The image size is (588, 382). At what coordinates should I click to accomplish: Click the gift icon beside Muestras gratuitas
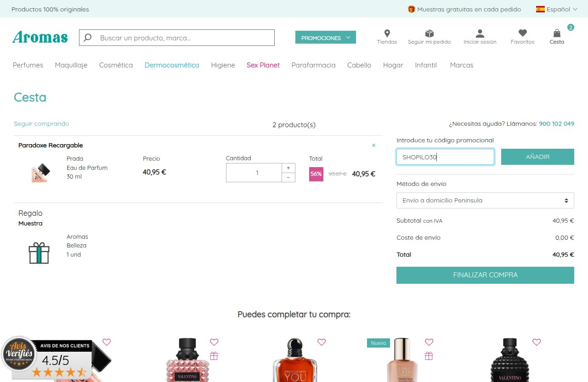[x=411, y=9]
